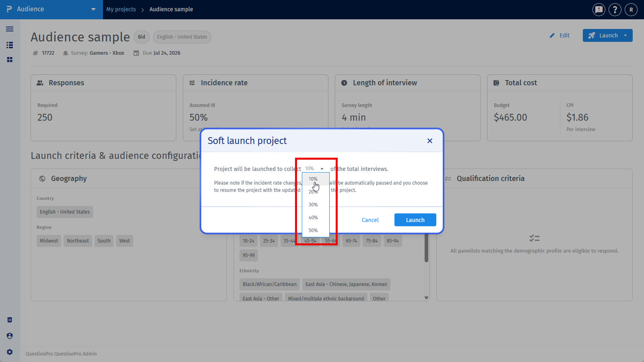
Task: Click the Black/African/Caribbean ethnicity chip
Action: [x=270, y=284]
